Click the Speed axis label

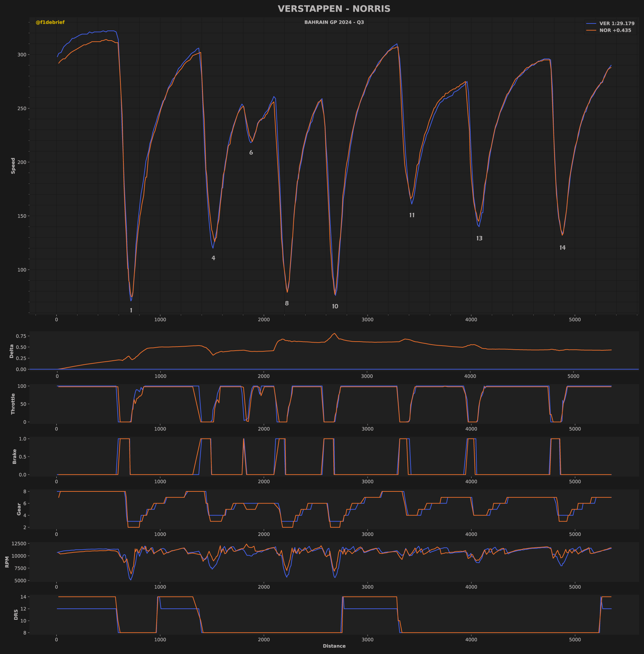point(13,166)
